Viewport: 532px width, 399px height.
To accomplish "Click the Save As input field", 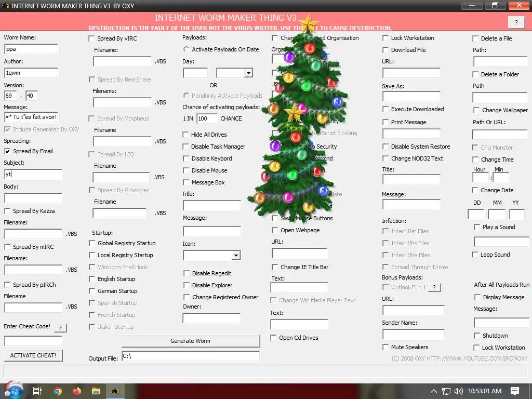I will 411,96.
